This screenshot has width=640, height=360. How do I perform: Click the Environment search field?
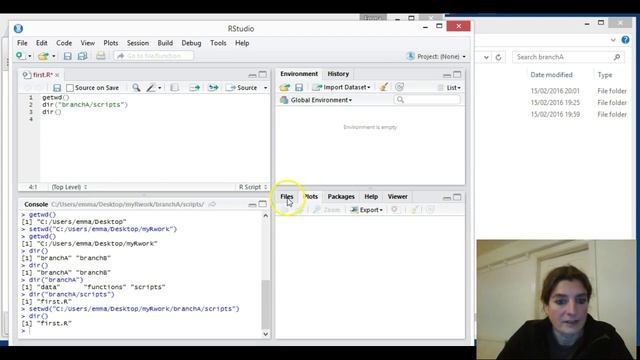click(x=427, y=100)
